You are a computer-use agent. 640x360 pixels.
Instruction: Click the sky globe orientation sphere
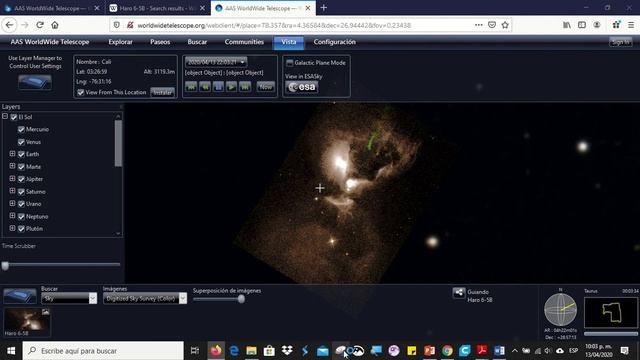click(x=560, y=309)
